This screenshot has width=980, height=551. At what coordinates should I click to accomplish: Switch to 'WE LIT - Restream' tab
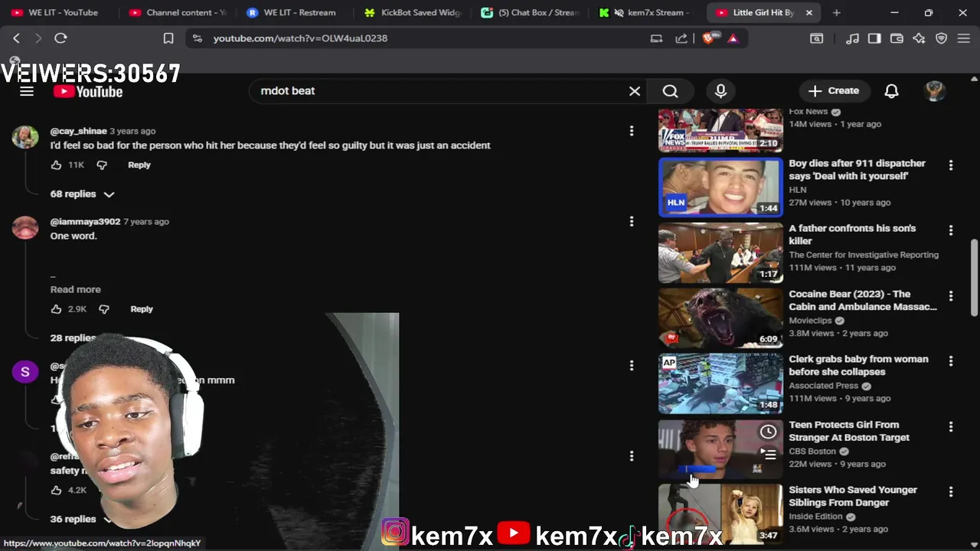[x=292, y=12]
